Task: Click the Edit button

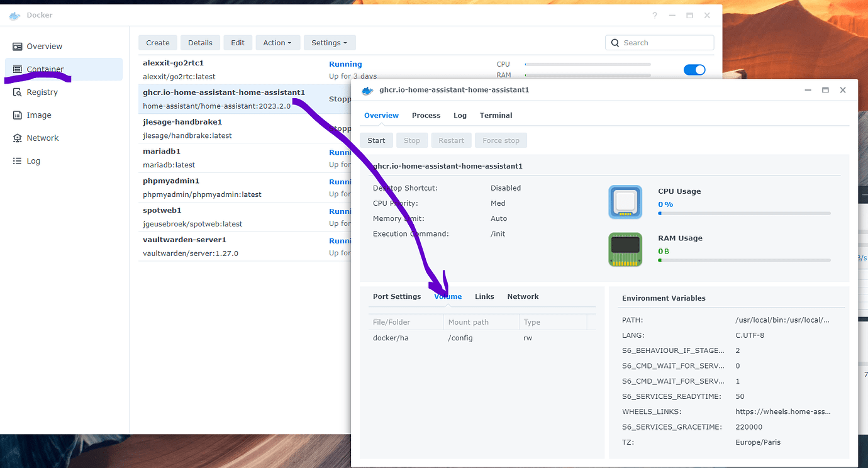Action: 238,43
